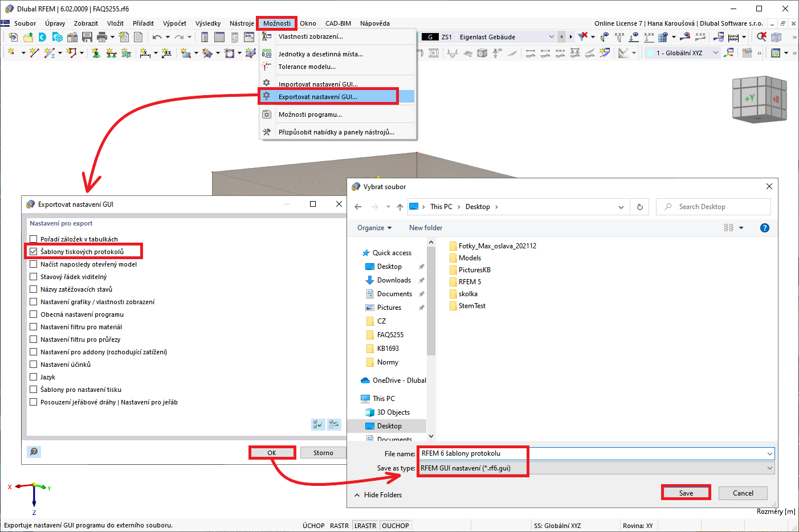Select the new nodal support tool icon
This screenshot has width=799, height=532.
click(96, 53)
